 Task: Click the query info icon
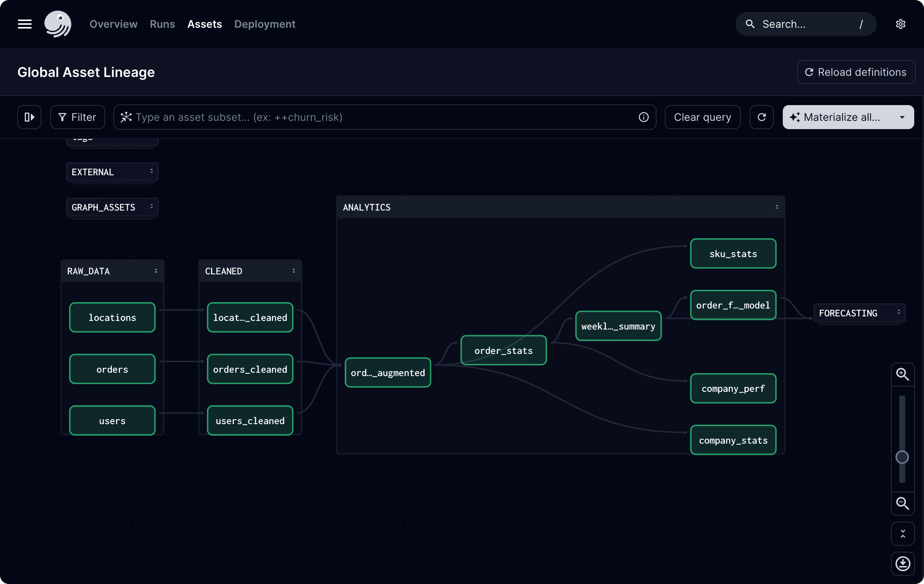643,117
